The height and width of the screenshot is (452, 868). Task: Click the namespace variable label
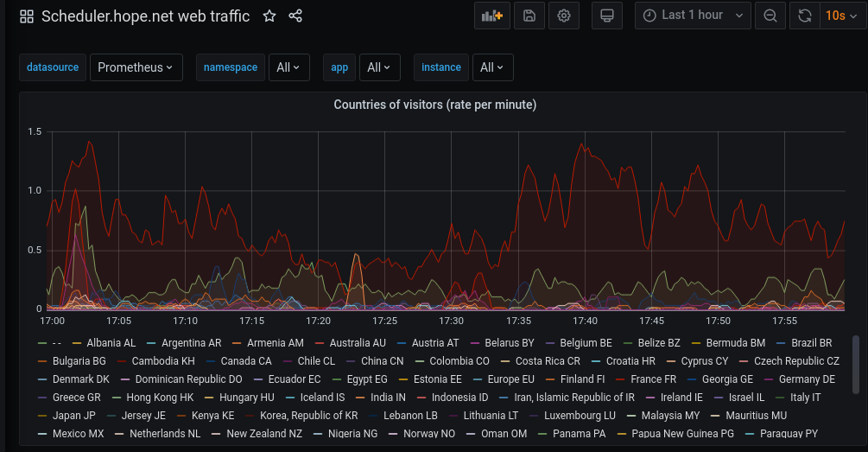[231, 67]
